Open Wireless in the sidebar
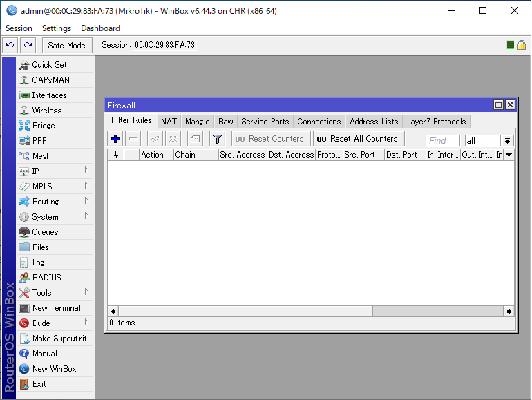 coord(55,111)
